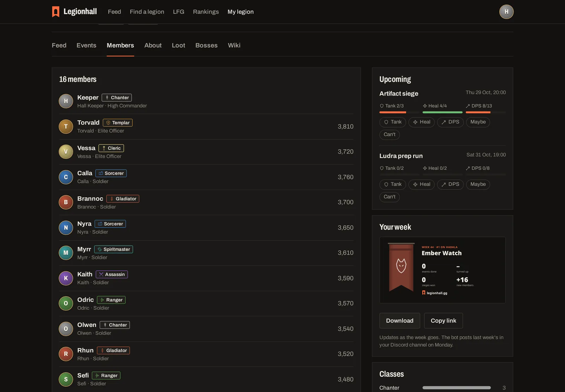Click the Legionhall logo icon
This screenshot has width=565, height=392.
56,12
